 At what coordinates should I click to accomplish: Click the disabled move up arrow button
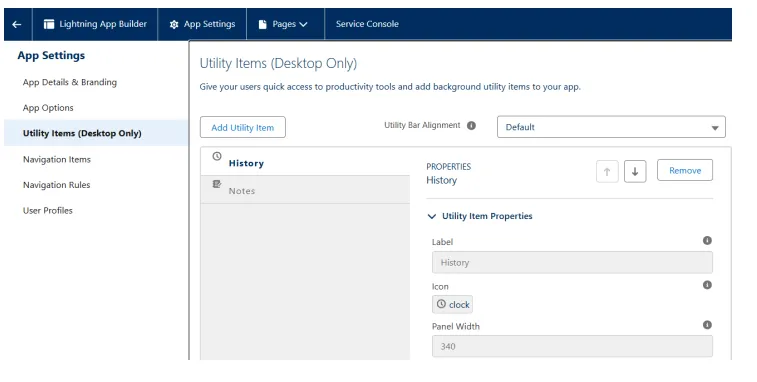point(607,171)
